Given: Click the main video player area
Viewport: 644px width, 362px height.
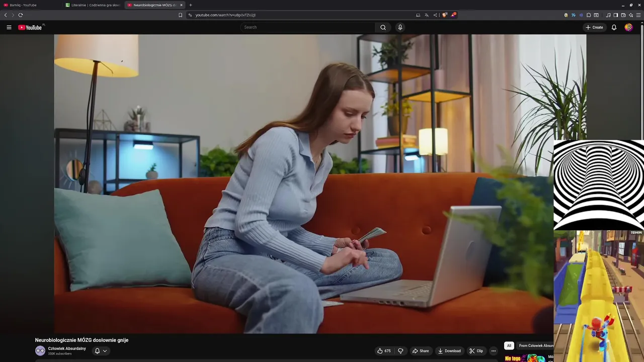Looking at the screenshot, I should [x=304, y=184].
